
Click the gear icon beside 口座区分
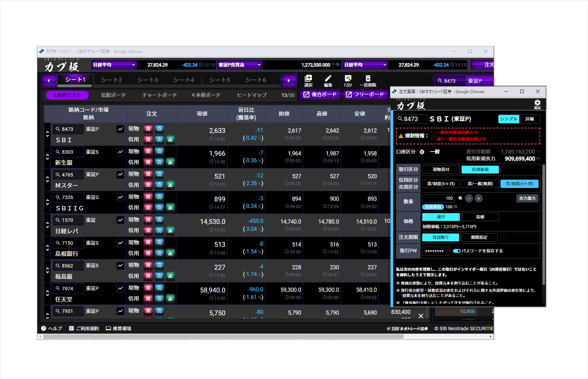422,152
